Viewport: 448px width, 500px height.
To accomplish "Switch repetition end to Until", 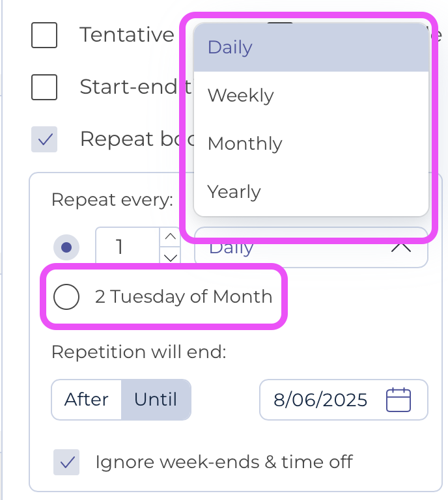I will pyautogui.click(x=156, y=400).
